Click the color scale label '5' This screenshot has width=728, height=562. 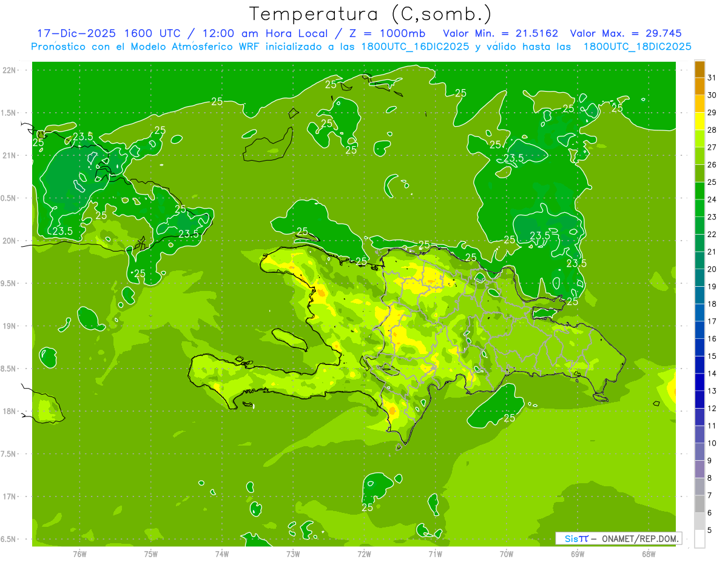[710, 530]
